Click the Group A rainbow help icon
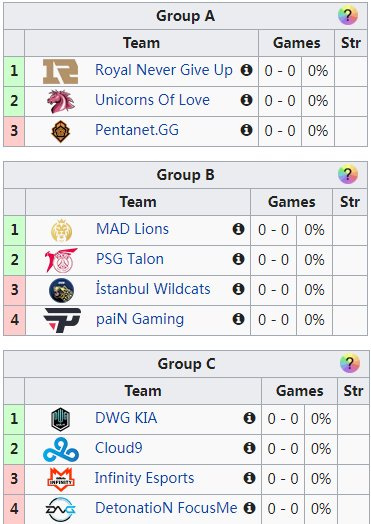The image size is (371, 524). 348,15
